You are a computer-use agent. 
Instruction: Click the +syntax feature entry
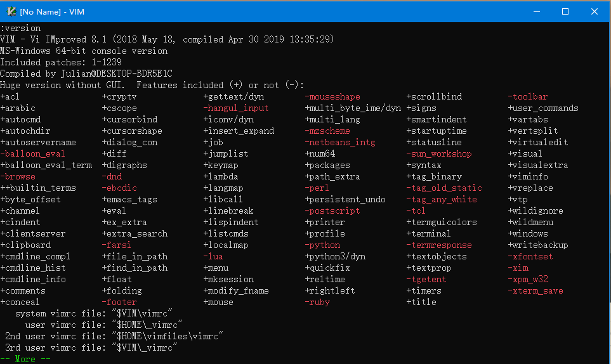[424, 165]
